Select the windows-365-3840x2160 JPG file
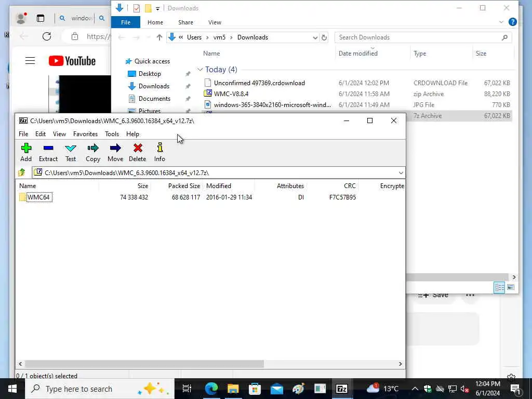 pos(357,105)
